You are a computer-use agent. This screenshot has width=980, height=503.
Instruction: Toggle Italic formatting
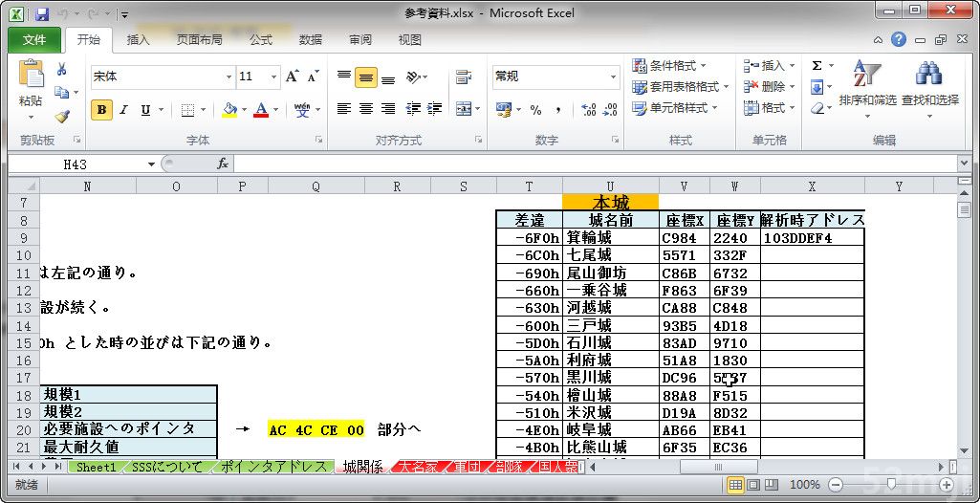click(123, 110)
